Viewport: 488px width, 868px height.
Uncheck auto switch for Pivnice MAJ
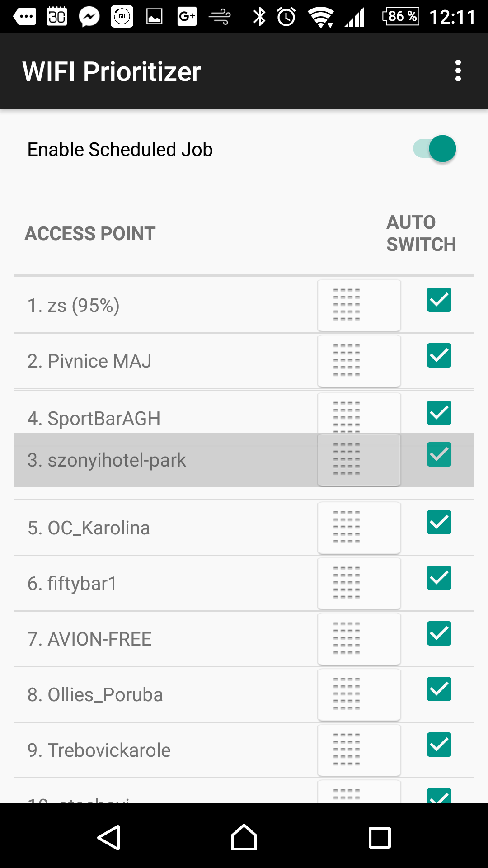click(x=439, y=355)
